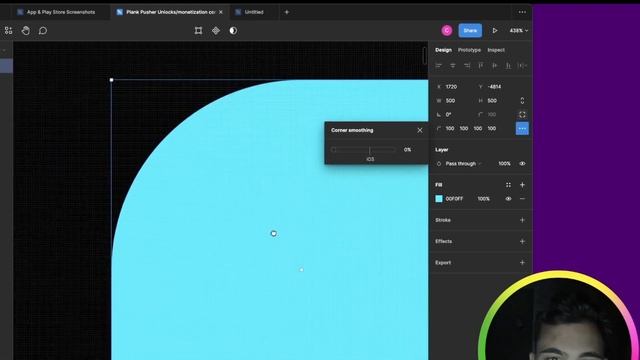
Task: Click the top-left corner radius field
Action: [x=450, y=129]
